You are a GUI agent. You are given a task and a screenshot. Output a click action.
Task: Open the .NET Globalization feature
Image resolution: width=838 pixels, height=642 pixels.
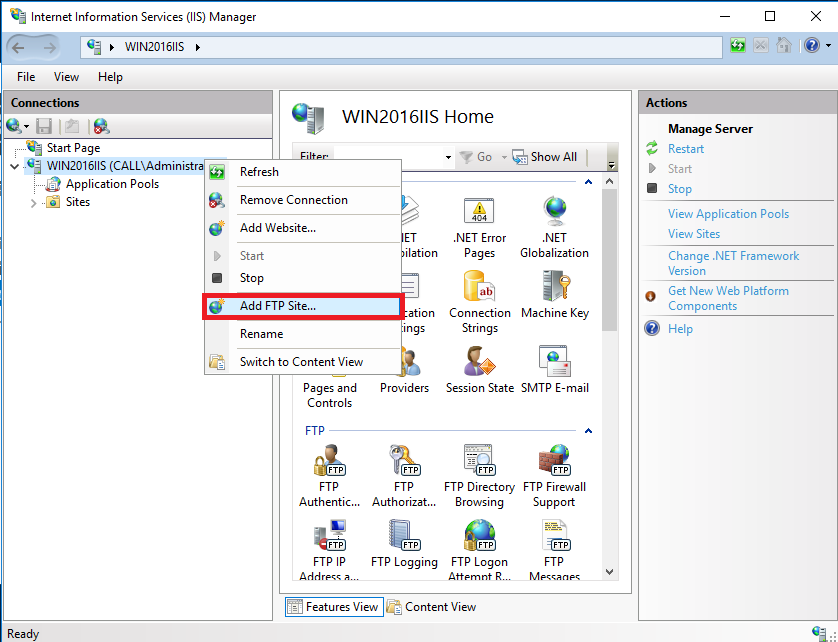tap(554, 227)
